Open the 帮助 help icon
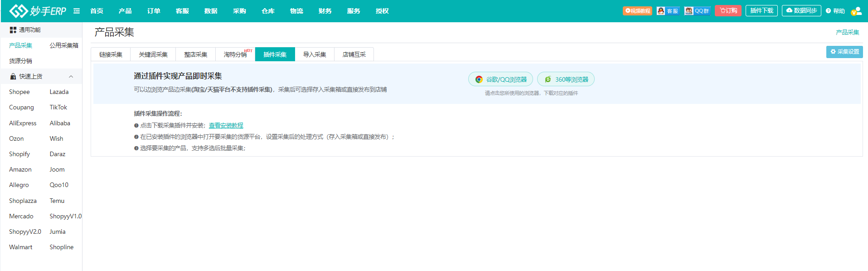The image size is (868, 271). (x=835, y=11)
